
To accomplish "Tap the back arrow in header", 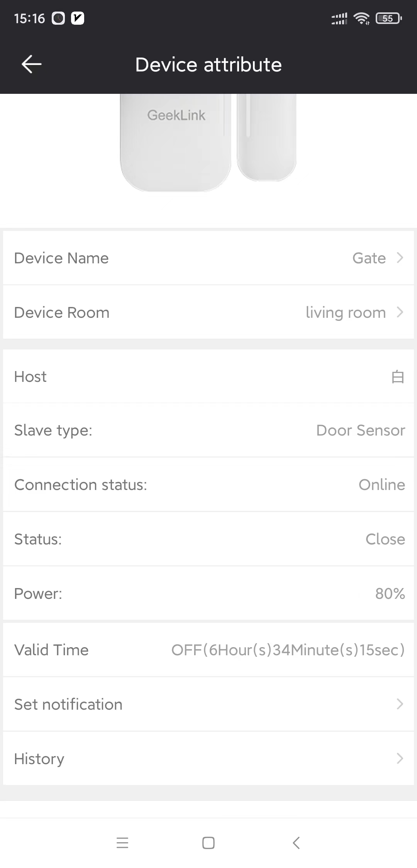I will point(32,64).
